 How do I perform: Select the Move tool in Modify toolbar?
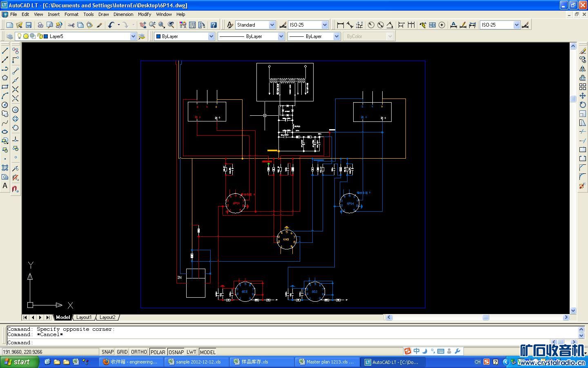(x=583, y=96)
